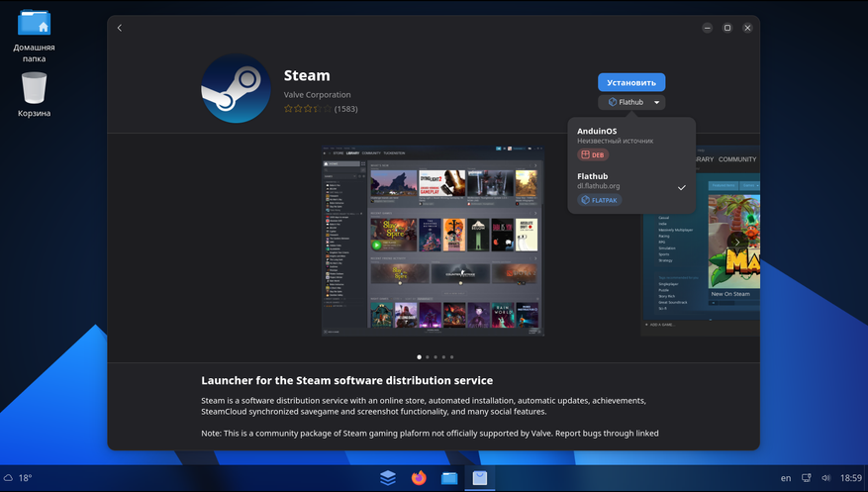This screenshot has height=492, width=868.
Task: Open Firefox from the taskbar
Action: coord(419,478)
